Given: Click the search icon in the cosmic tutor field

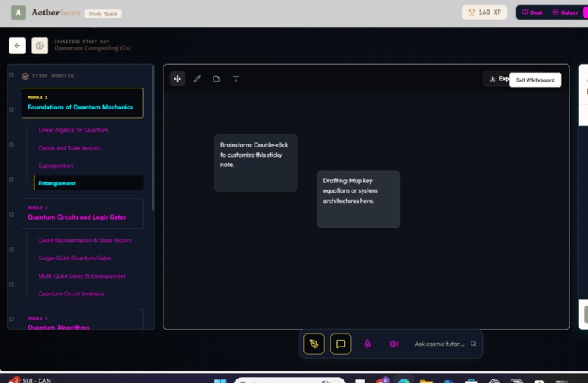Looking at the screenshot, I should tap(473, 344).
